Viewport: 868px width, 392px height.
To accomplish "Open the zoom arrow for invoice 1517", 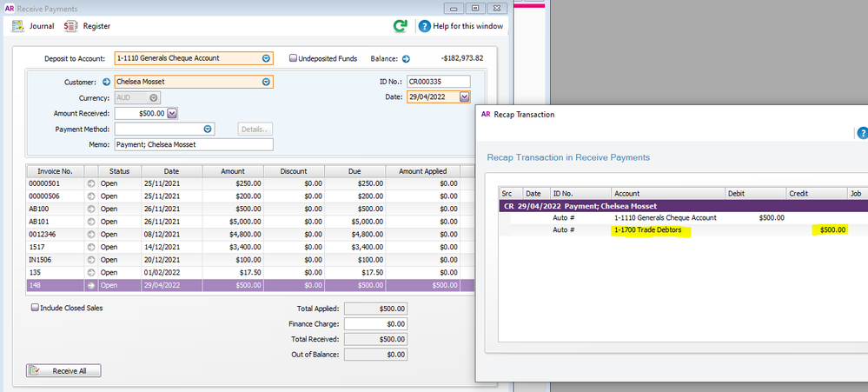I will click(x=90, y=247).
